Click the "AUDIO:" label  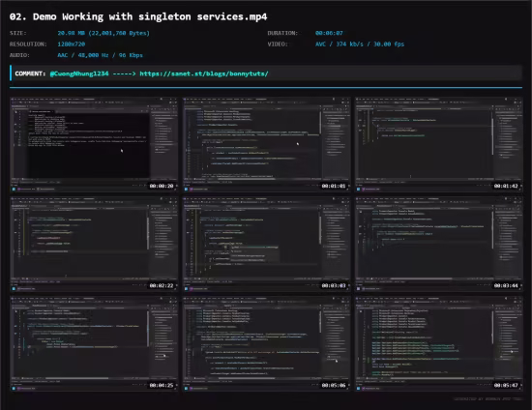tap(19, 55)
